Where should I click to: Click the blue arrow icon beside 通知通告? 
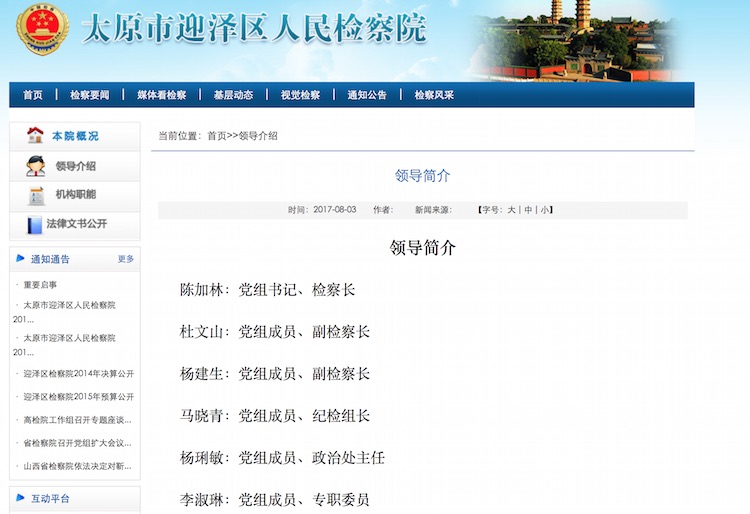[21, 259]
